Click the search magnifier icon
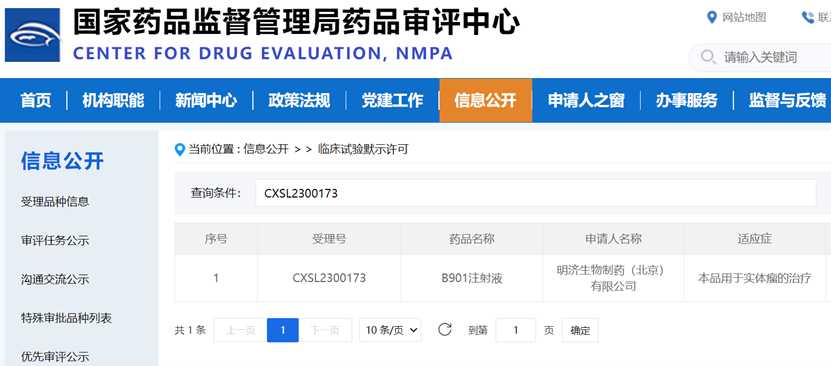831x366 pixels. coord(708,57)
